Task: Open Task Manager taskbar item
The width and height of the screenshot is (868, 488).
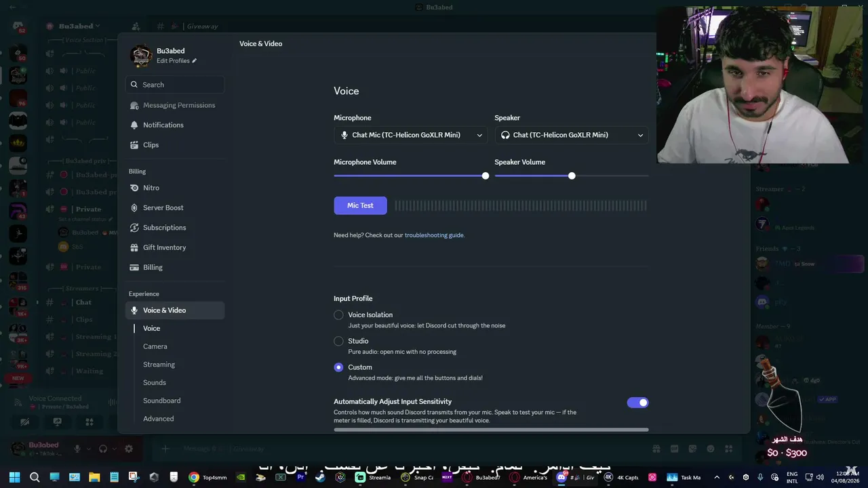Action: click(684, 477)
